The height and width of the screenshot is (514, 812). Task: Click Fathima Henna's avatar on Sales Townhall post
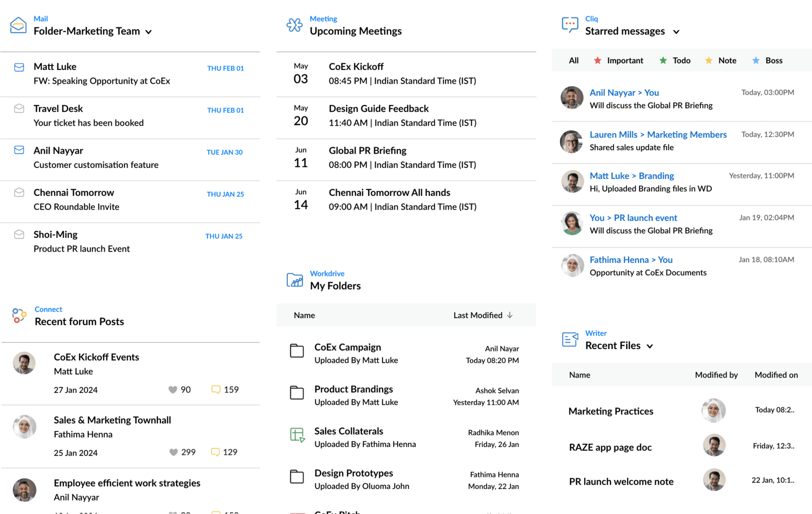[x=24, y=426]
